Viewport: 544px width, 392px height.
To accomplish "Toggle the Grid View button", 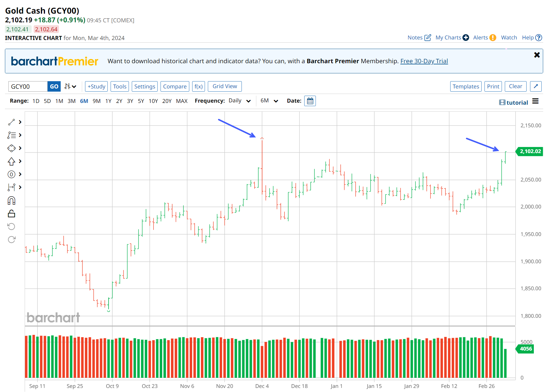I will pyautogui.click(x=225, y=86).
